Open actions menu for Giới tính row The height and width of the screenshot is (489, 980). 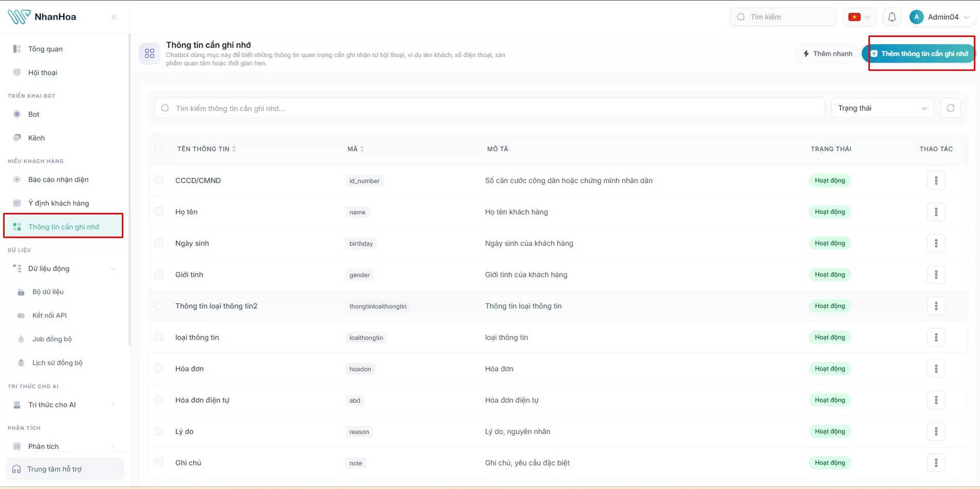[936, 275]
